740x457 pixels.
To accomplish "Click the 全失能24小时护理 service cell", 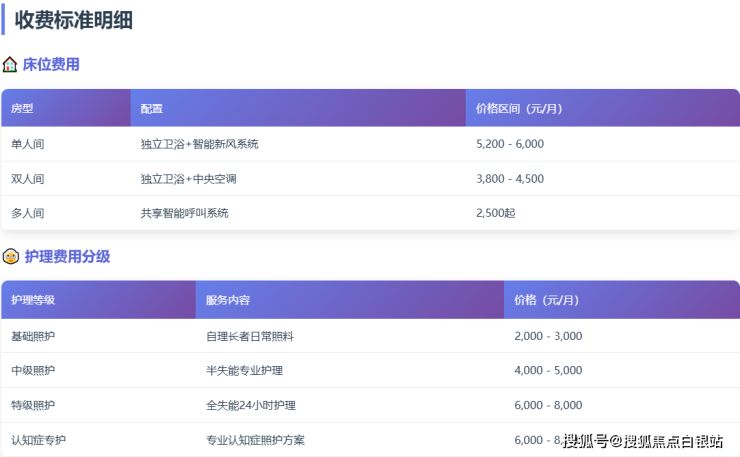I will click(251, 405).
